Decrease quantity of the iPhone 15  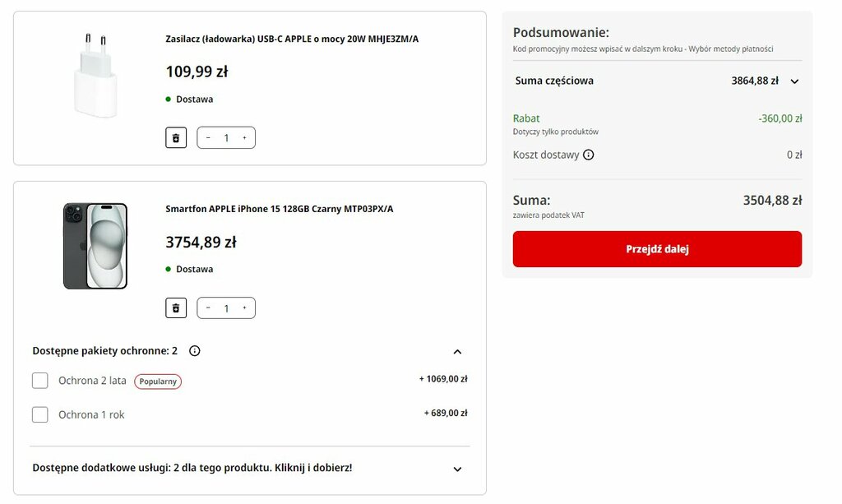point(208,308)
